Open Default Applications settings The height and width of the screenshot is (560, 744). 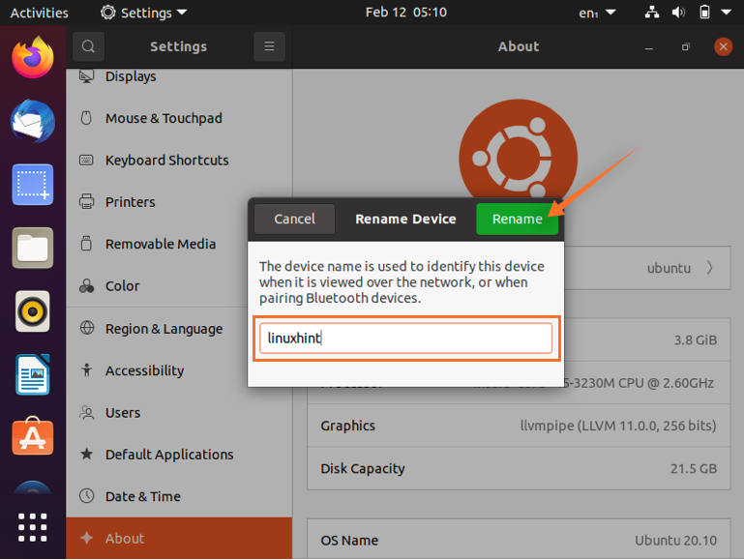(x=179, y=455)
